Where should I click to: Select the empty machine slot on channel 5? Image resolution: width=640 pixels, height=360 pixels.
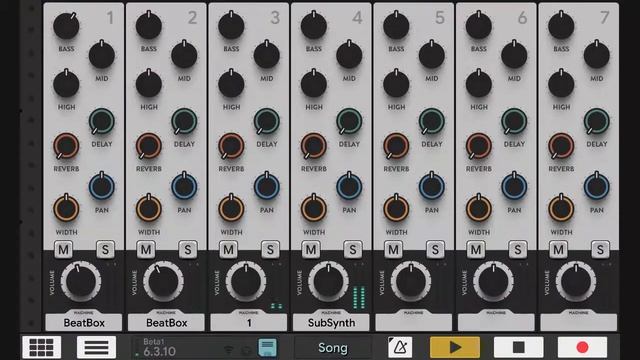pyautogui.click(x=413, y=322)
